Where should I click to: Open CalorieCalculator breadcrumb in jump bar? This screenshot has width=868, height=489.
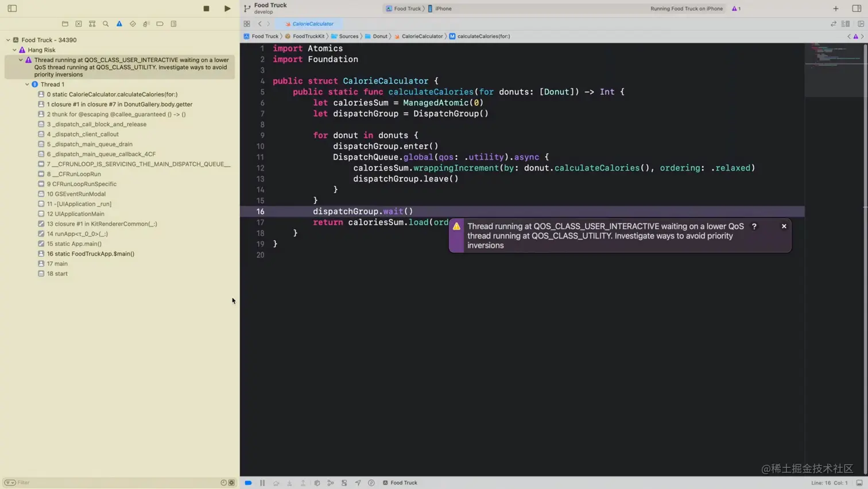coord(418,36)
